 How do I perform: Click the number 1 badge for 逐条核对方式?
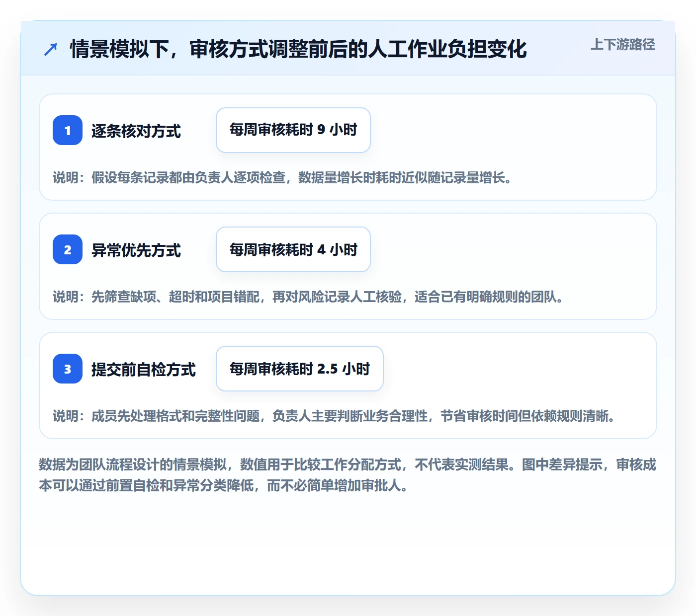pos(68,130)
